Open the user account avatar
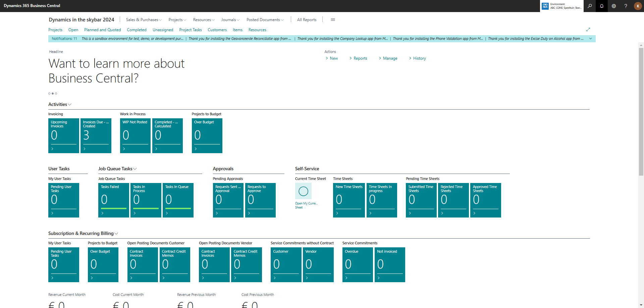Screen dimensions: 644x308 coord(638,6)
